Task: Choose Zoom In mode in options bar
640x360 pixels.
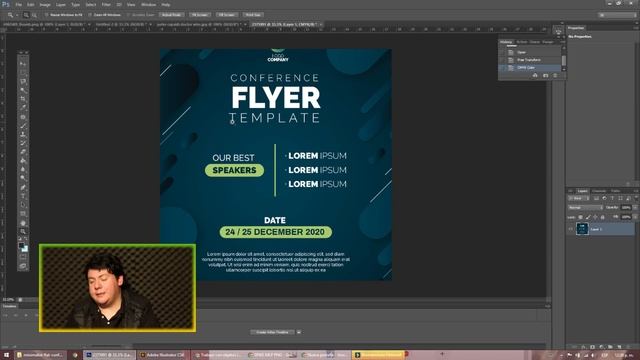Action: 26,15
